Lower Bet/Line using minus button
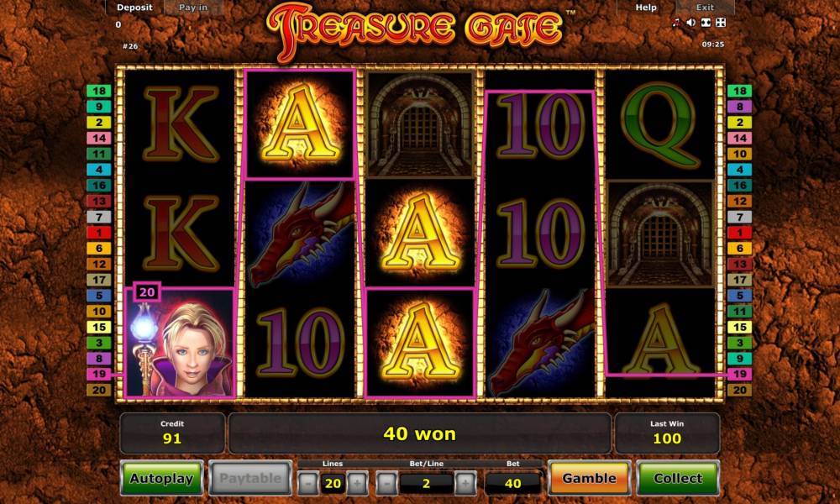Image resolution: width=840 pixels, height=504 pixels. [386, 483]
